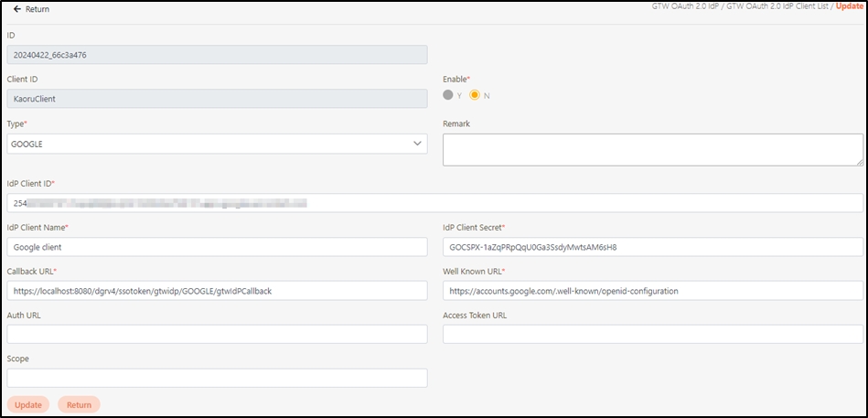Select the Callback URL input
The width and height of the screenshot is (868, 418).
(x=216, y=291)
